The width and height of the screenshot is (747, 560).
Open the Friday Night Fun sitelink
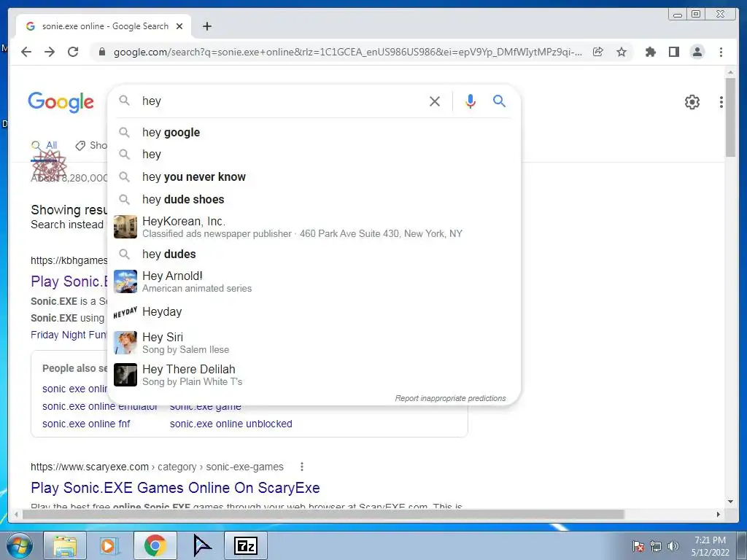pyautogui.click(x=69, y=335)
